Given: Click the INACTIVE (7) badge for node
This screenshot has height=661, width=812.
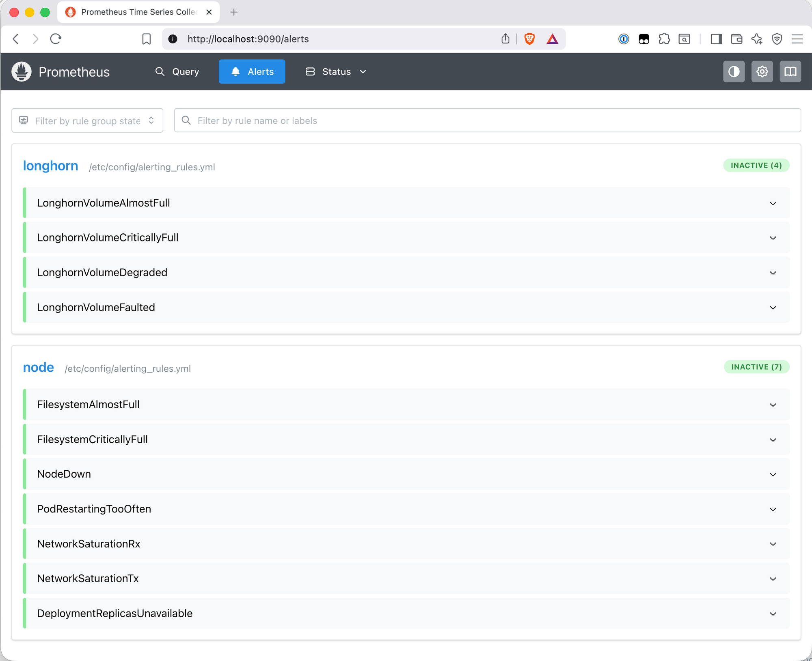Looking at the screenshot, I should tap(756, 367).
